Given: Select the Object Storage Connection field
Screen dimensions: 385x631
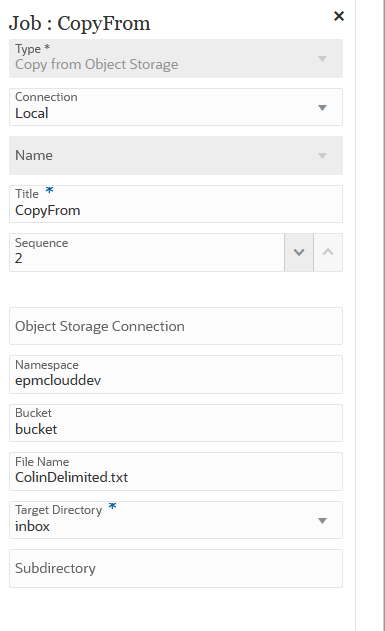Looking at the screenshot, I should point(176,326).
